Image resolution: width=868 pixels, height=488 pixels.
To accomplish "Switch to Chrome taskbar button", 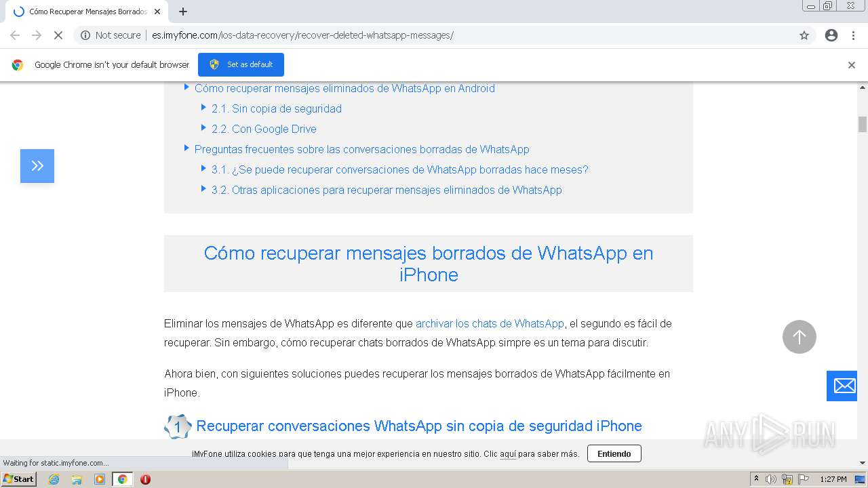I will [122, 479].
